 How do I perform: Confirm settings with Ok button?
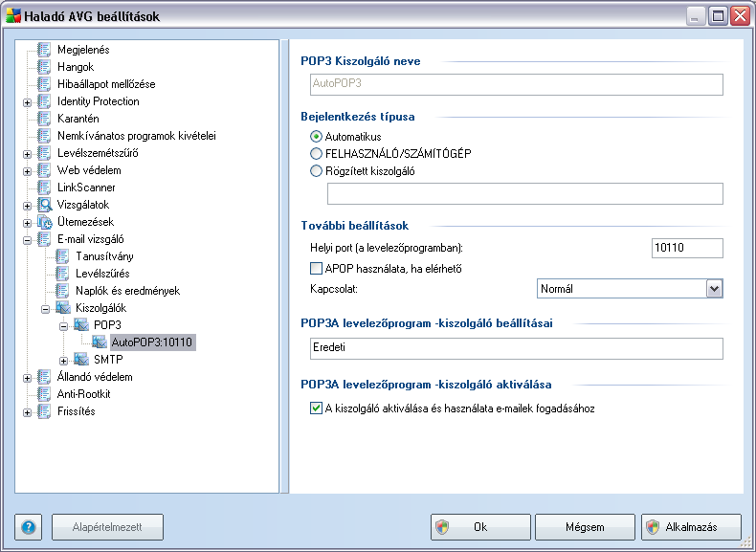pyautogui.click(x=480, y=527)
